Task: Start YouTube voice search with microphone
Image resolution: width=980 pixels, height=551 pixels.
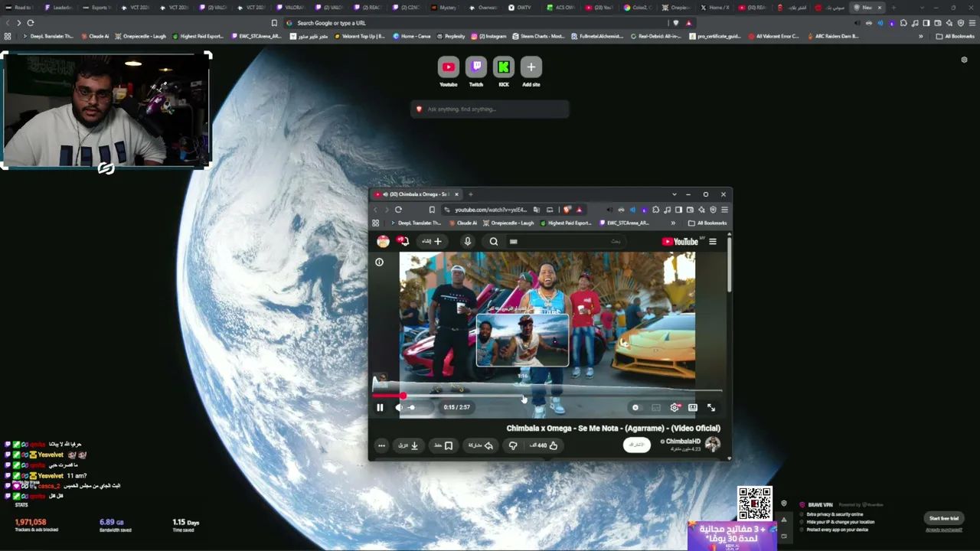Action: [x=468, y=242]
